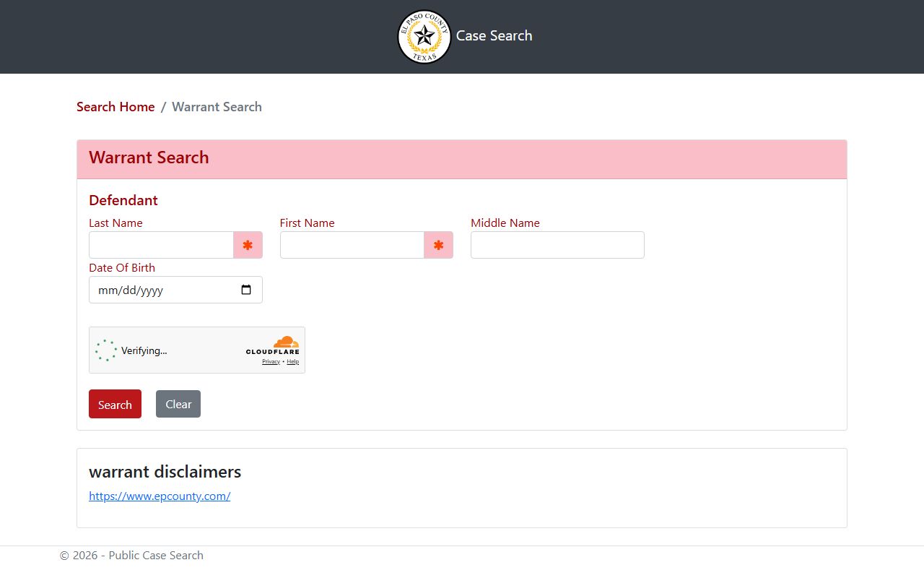
Task: Open the date picker calendar icon
Action: (246, 290)
